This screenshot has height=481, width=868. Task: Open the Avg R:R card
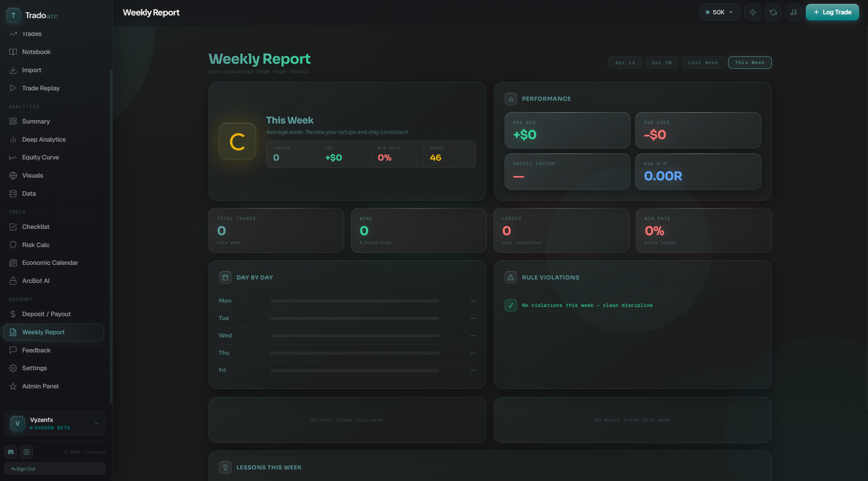[x=698, y=172]
